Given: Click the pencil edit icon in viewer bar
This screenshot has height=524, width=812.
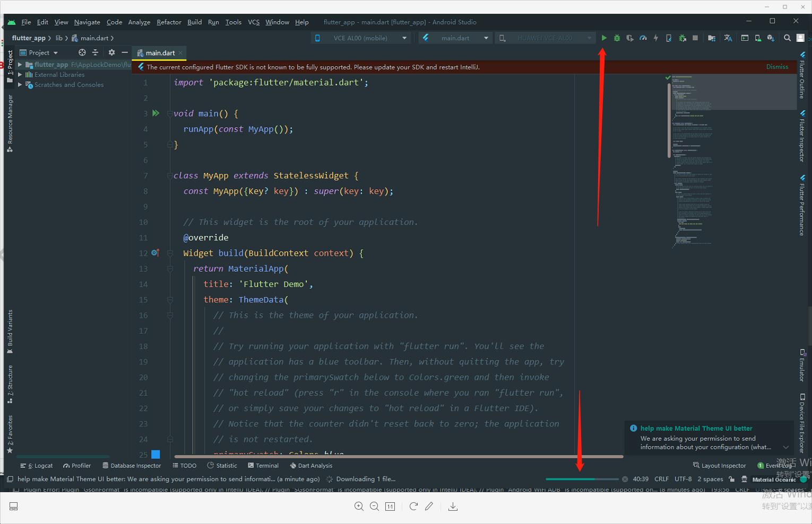Looking at the screenshot, I should coord(429,506).
